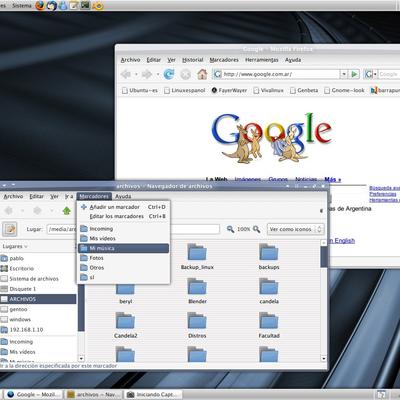Open the Sistema menu in the top panel
Image resolution: width=400 pixels, height=400 pixels.
coord(22,5)
